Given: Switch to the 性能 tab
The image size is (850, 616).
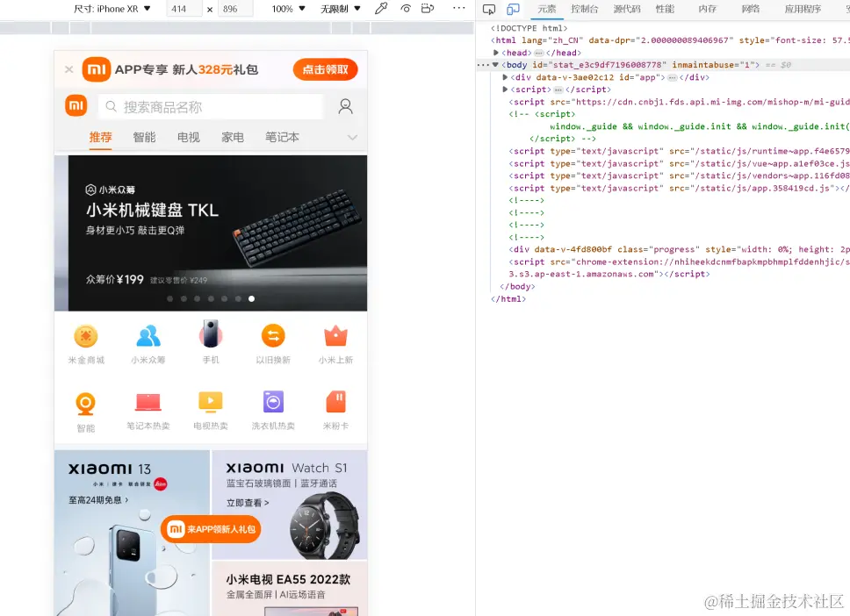Looking at the screenshot, I should click(665, 9).
